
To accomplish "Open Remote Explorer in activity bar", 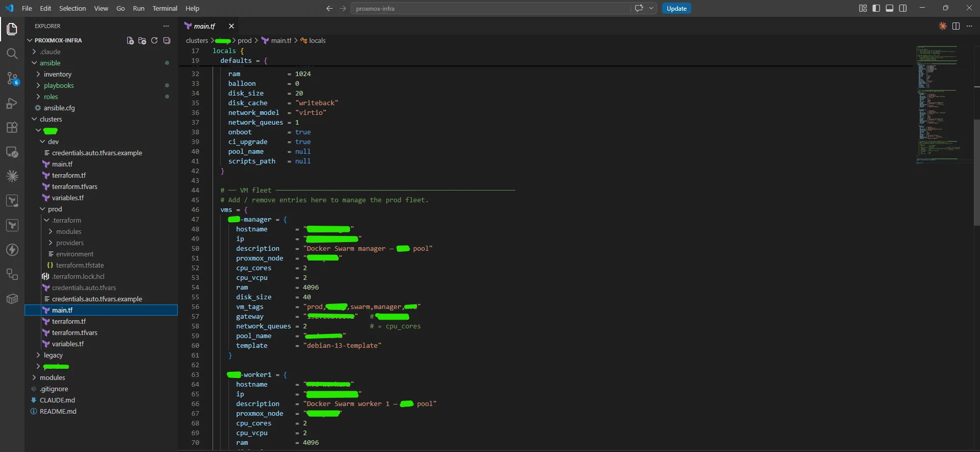I will coord(12,152).
